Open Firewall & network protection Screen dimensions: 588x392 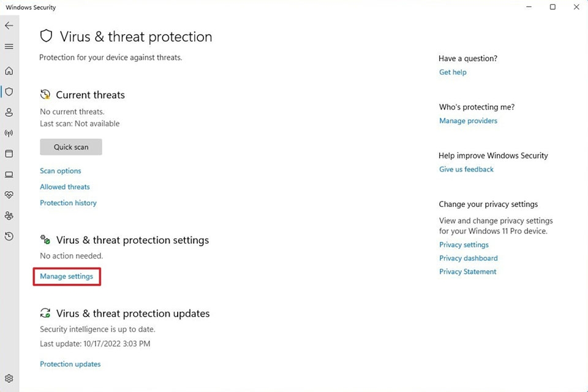9,133
